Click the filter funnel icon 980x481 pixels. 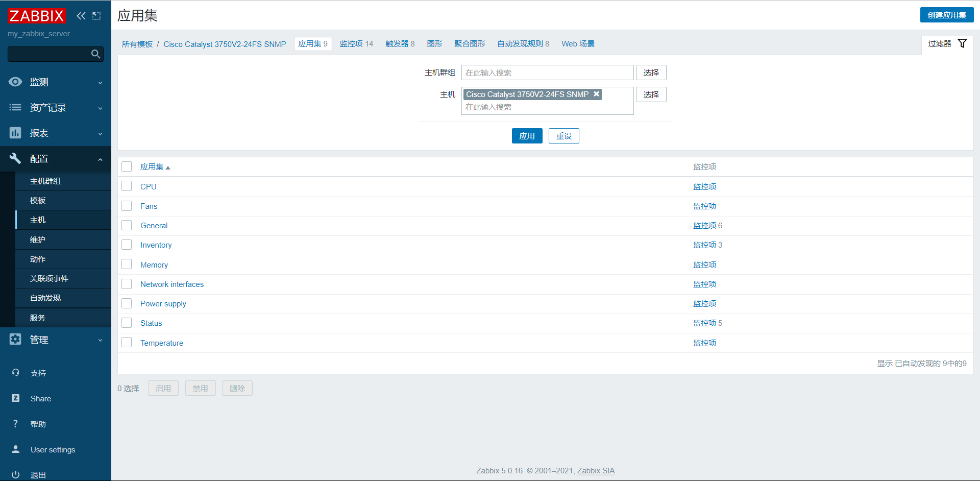tap(962, 43)
